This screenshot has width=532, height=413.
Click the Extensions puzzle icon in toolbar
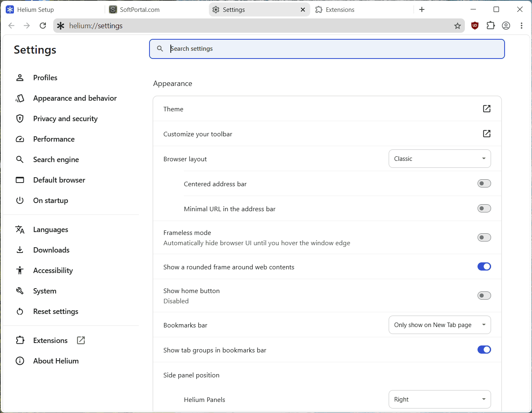point(491,26)
